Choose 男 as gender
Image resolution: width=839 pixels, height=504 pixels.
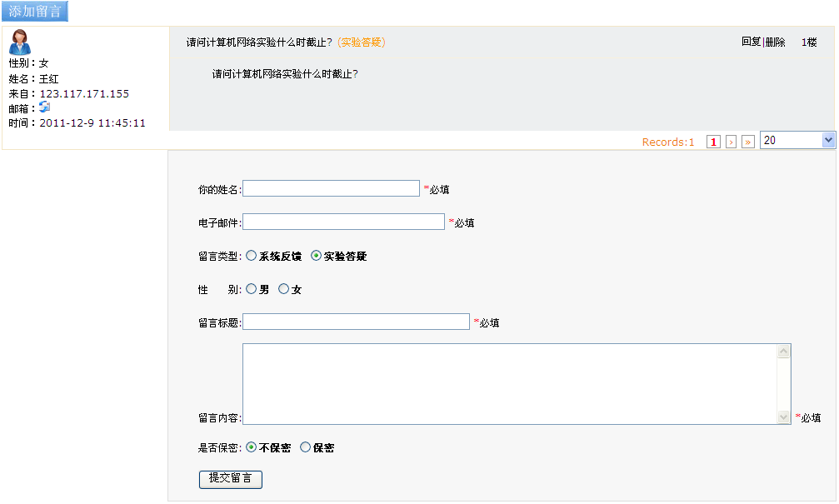[x=252, y=289]
